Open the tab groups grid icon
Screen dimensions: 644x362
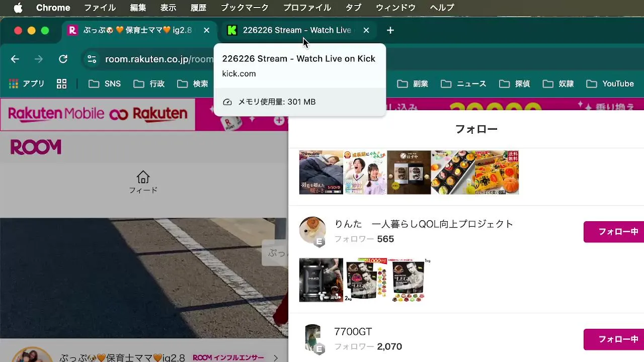click(x=61, y=84)
